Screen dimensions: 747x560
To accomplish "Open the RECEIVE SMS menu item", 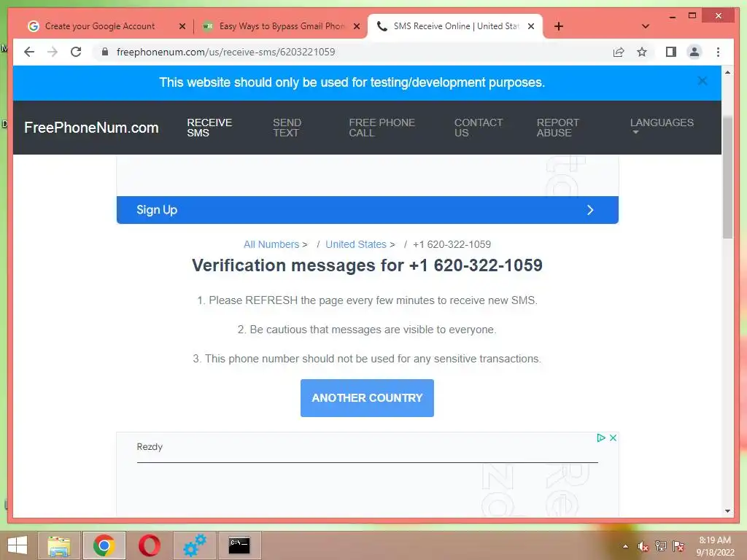I will [x=209, y=128].
